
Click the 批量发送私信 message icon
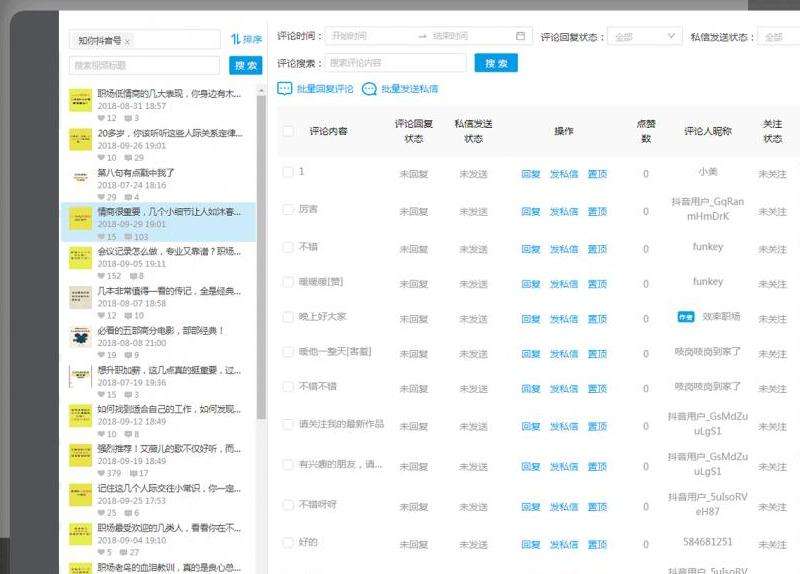pos(369,89)
